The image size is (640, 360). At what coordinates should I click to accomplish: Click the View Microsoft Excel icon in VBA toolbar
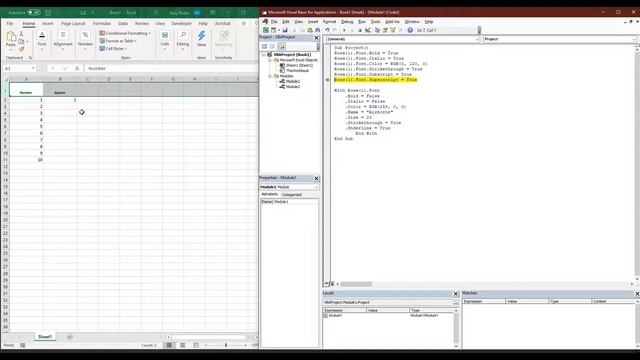(x=266, y=30)
